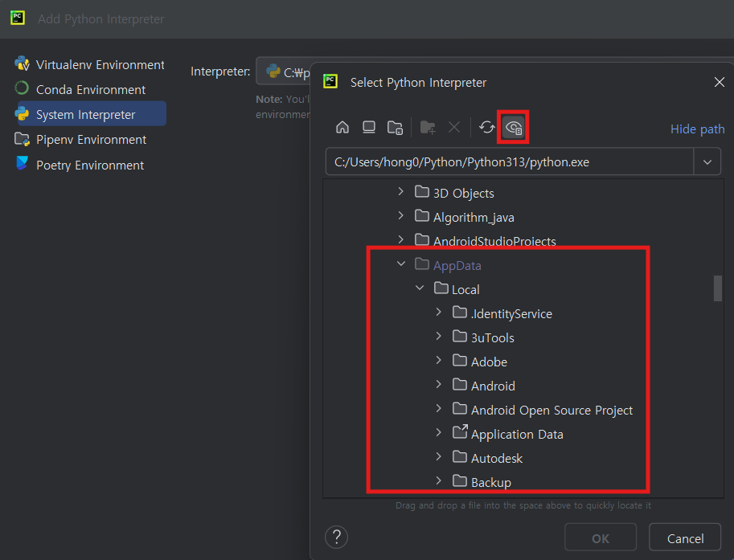Create a new folder with toolbar icon
This screenshot has width=734, height=560.
(428, 128)
